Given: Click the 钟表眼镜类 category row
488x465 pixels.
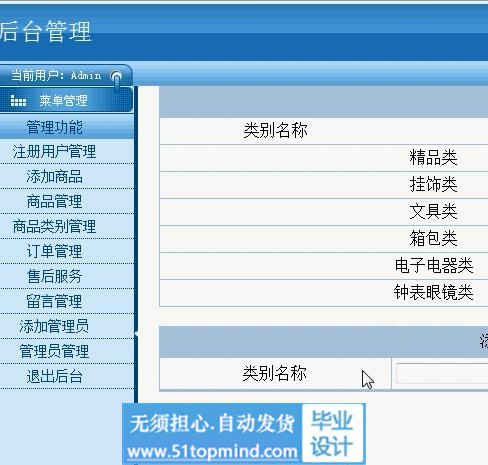Looking at the screenshot, I should pyautogui.click(x=324, y=293).
